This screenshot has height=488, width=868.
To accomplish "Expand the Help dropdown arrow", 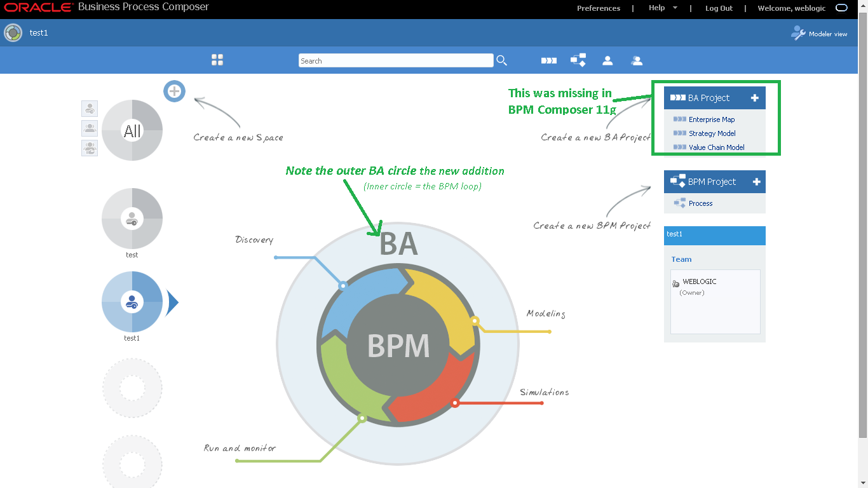I will point(675,8).
